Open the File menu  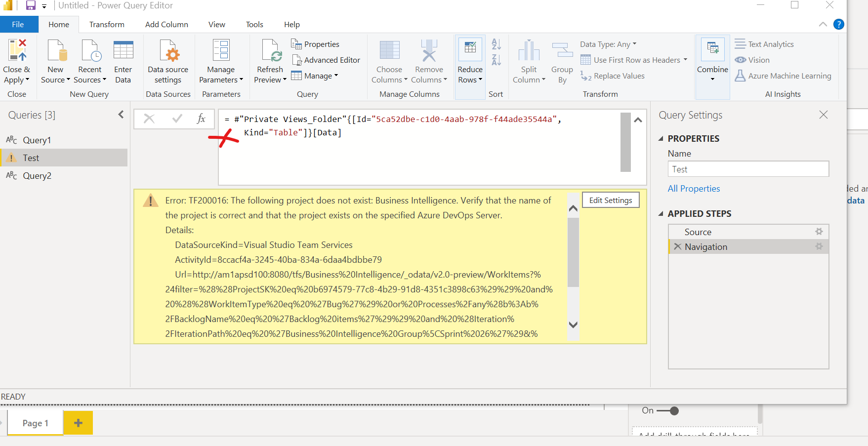18,25
